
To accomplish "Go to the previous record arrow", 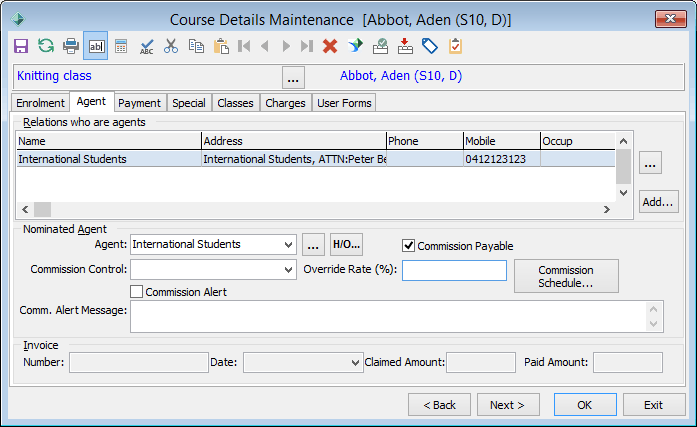I will 265,46.
